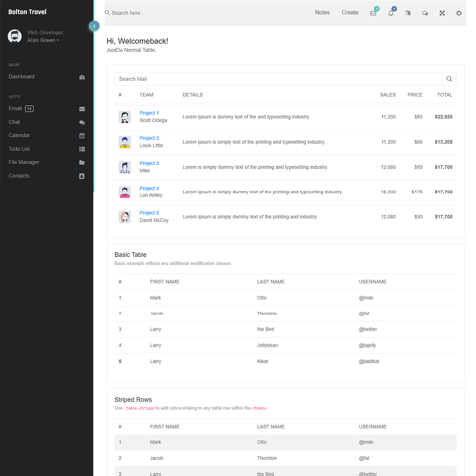
Task: Click the Create link in top bar
Action: [x=350, y=13]
